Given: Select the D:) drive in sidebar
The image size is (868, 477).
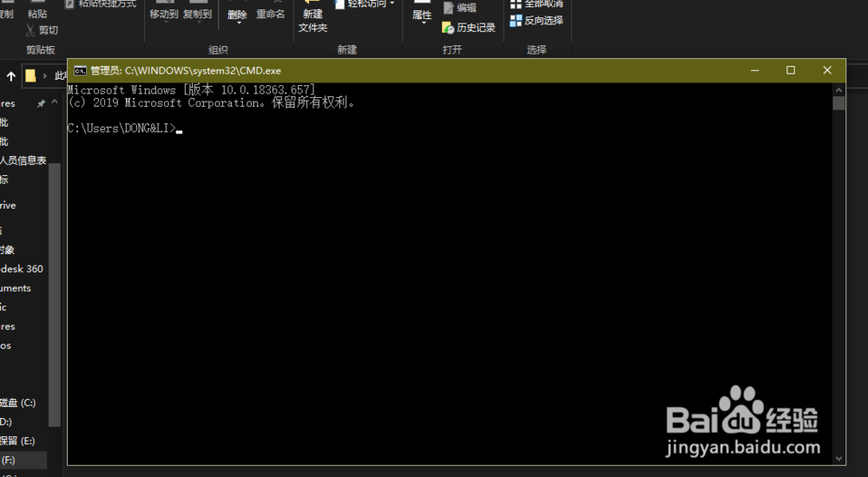Looking at the screenshot, I should (x=5, y=421).
